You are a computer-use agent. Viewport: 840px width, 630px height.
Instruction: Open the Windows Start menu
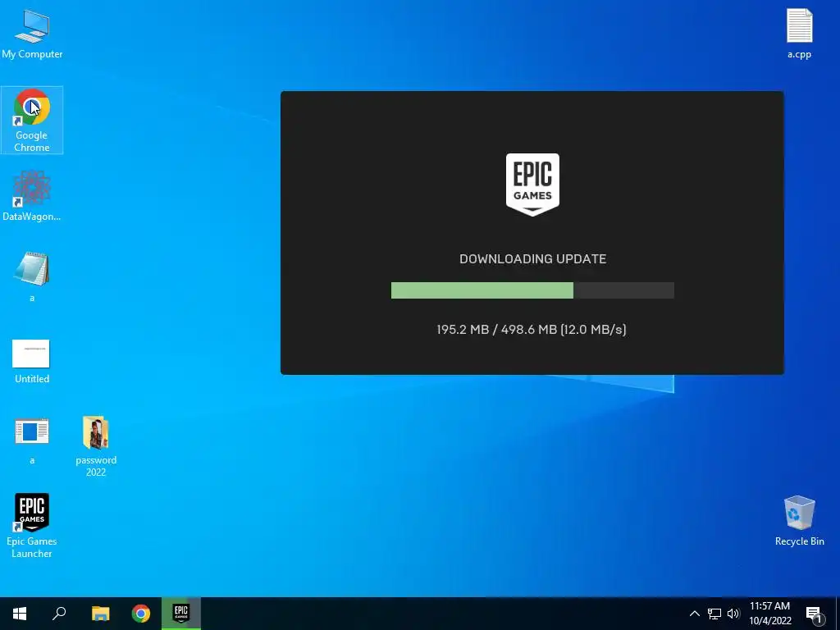[x=20, y=614]
